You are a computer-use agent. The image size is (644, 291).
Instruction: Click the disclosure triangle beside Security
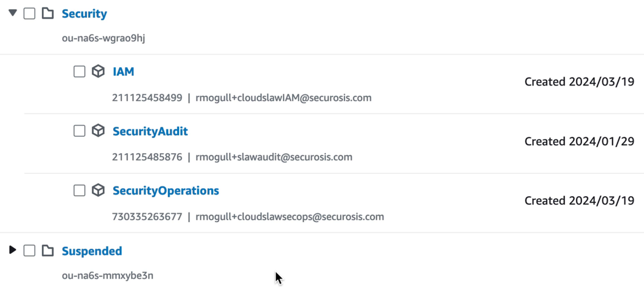click(x=12, y=13)
